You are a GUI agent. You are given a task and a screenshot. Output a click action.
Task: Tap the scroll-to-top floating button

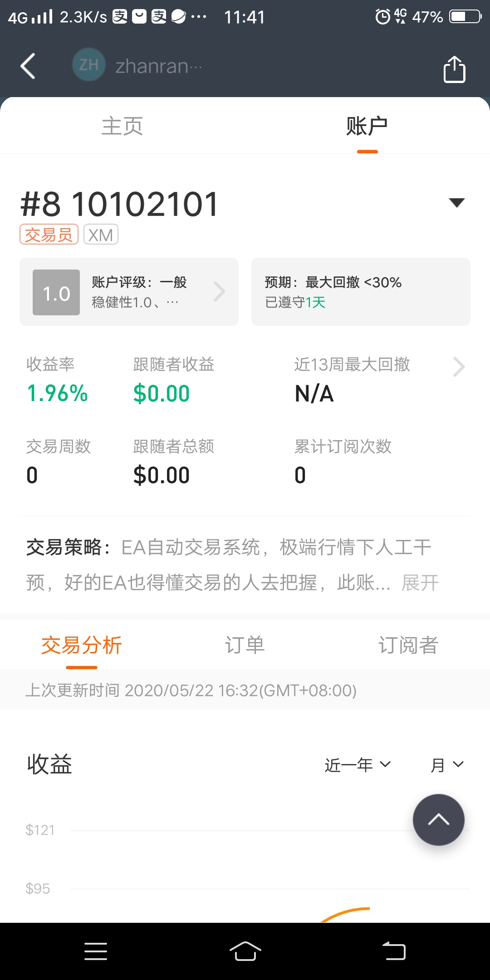tap(438, 819)
